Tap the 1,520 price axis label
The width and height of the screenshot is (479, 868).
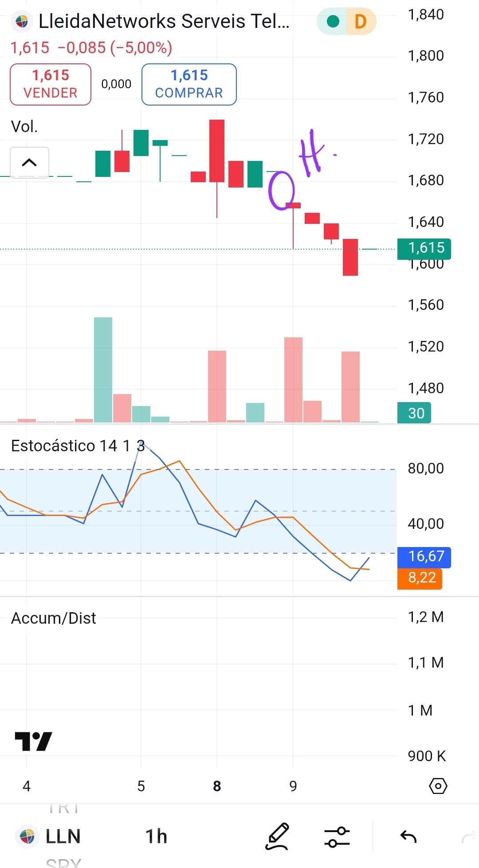tap(426, 347)
